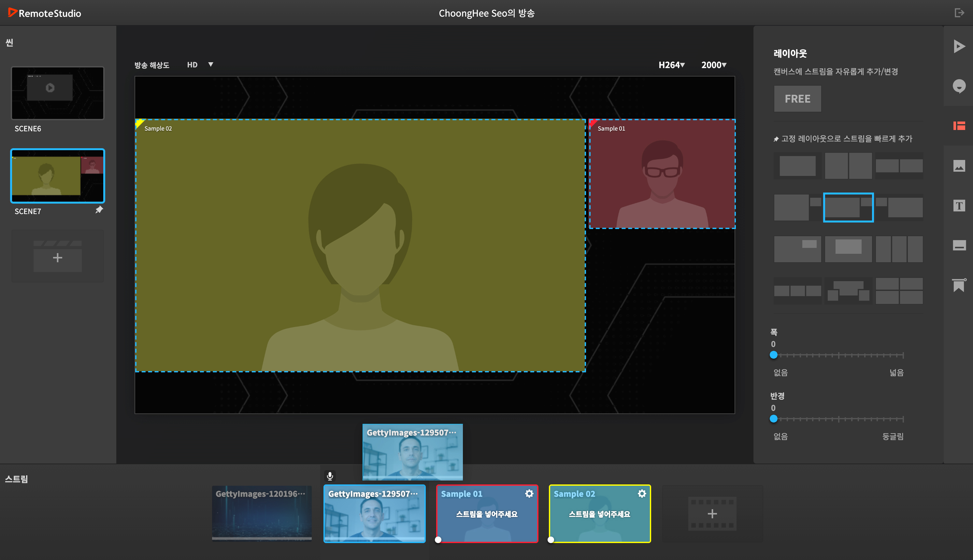The height and width of the screenshot is (560, 973).
Task: Open settings for the Sample 01 stream
Action: point(530,493)
